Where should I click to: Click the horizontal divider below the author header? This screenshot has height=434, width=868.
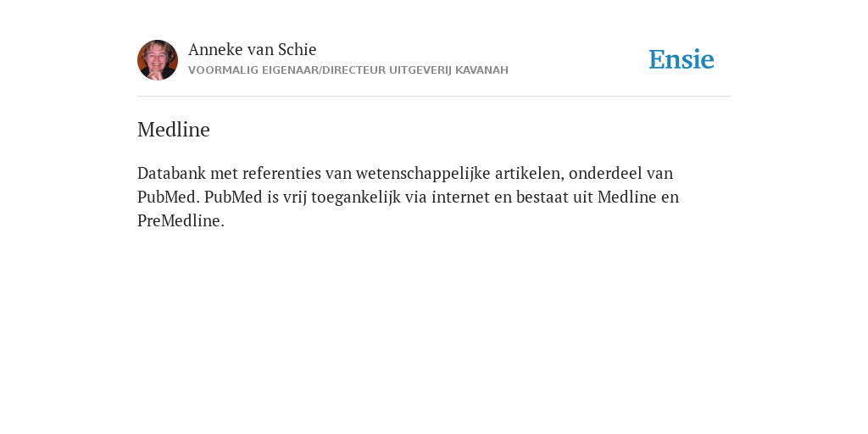click(434, 97)
